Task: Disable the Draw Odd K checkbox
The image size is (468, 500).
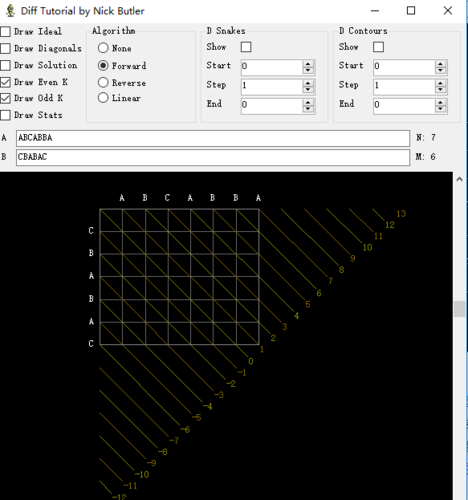Action: pos(5,98)
